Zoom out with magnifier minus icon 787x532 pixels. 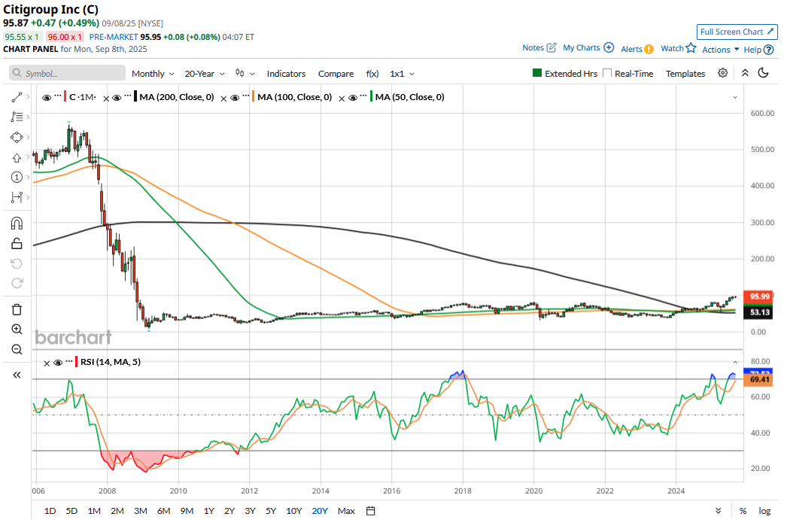[17, 349]
